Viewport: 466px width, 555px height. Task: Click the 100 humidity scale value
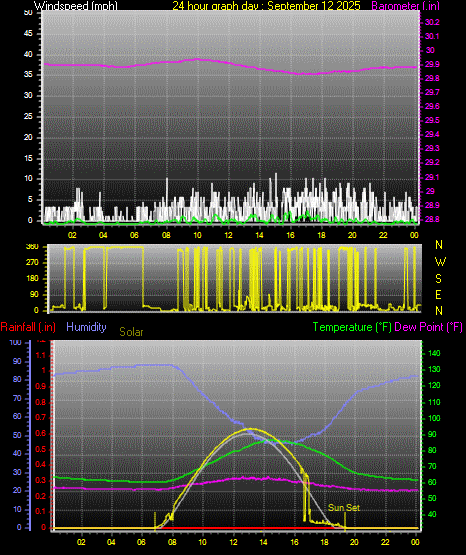point(16,343)
